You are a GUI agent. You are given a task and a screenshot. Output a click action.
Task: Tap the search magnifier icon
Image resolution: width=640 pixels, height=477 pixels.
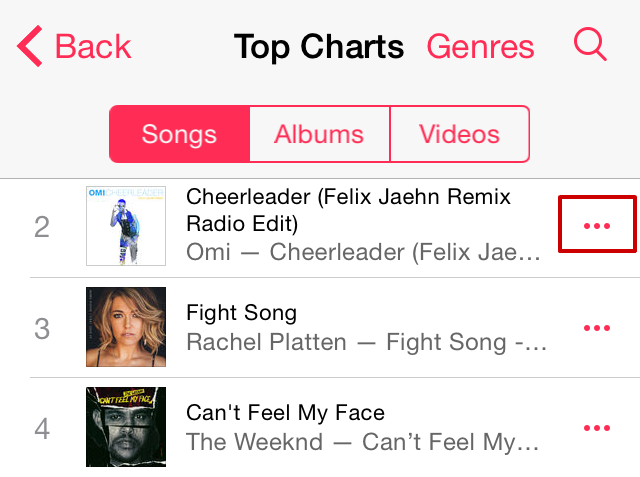590,45
